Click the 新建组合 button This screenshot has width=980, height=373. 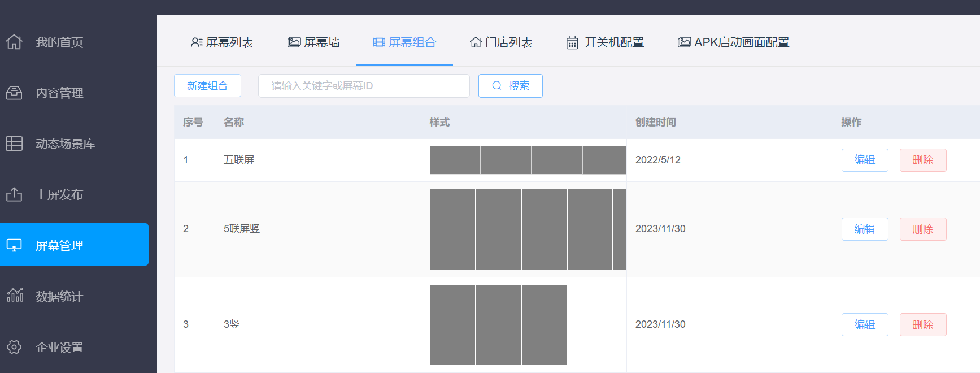[207, 86]
